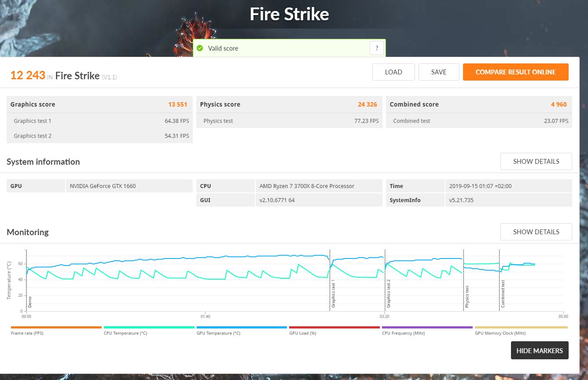Screen dimensions: 588x380
Task: Toggle the GPU Temperature legend bar
Action: point(242,328)
